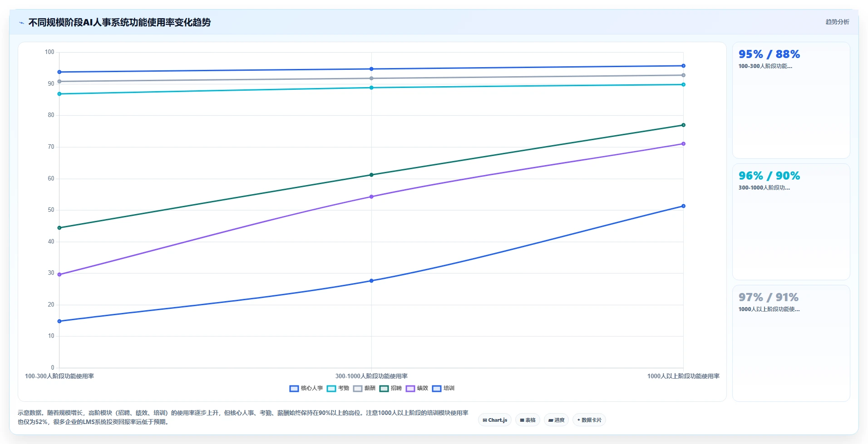The image size is (868, 444).
Task: Click the 进度 tag
Action: pyautogui.click(x=556, y=420)
